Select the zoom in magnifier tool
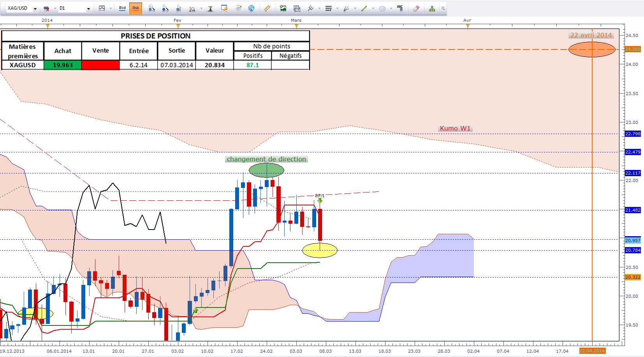Image resolution: width=644 pixels, height=357 pixels. [x=151, y=9]
